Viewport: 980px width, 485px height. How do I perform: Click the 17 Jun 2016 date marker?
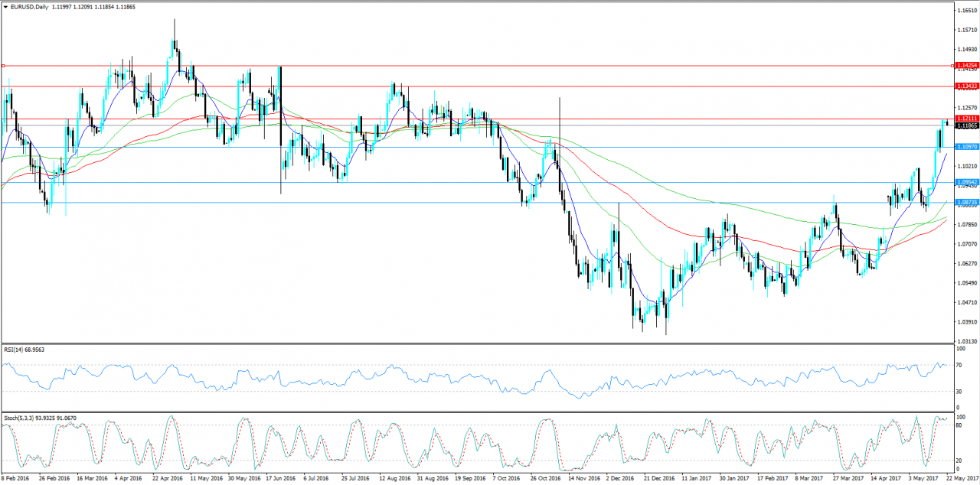[x=281, y=478]
